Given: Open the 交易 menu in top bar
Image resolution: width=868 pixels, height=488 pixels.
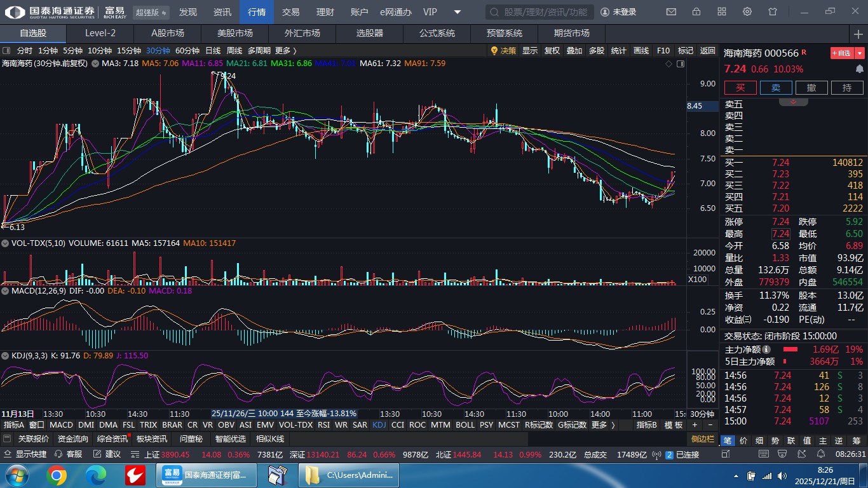Looking at the screenshot, I should pos(290,12).
